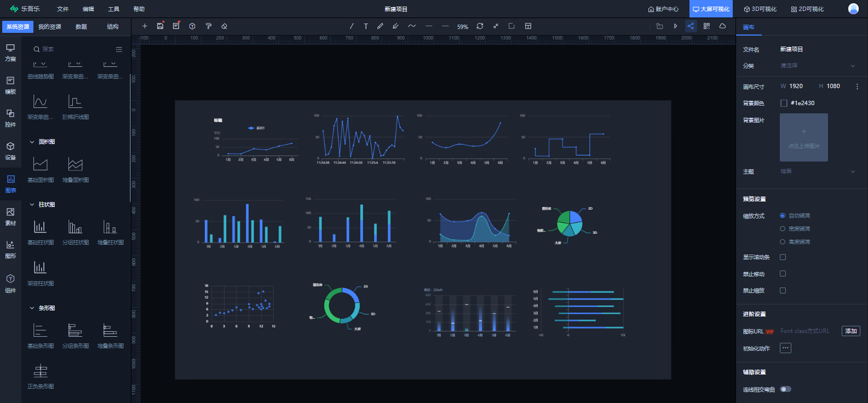The height and width of the screenshot is (403, 868).
Task: Click the add (+) icon in the toolbar
Action: 145,26
